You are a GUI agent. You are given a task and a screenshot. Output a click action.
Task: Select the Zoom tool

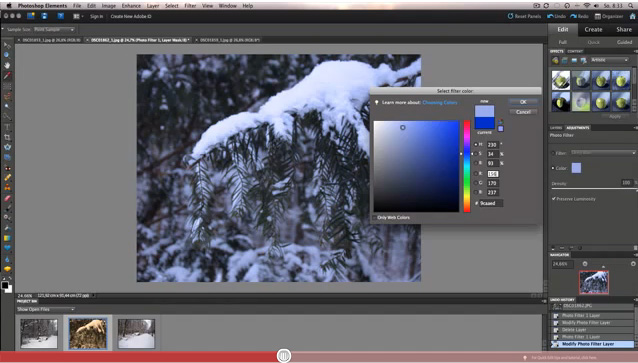coord(7,55)
